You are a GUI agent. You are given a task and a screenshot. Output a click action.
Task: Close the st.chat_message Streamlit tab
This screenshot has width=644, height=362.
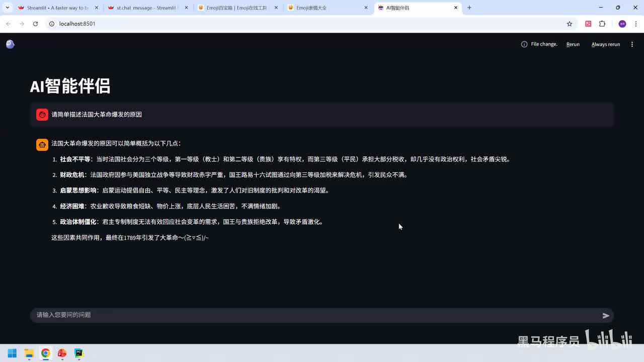coord(186,8)
